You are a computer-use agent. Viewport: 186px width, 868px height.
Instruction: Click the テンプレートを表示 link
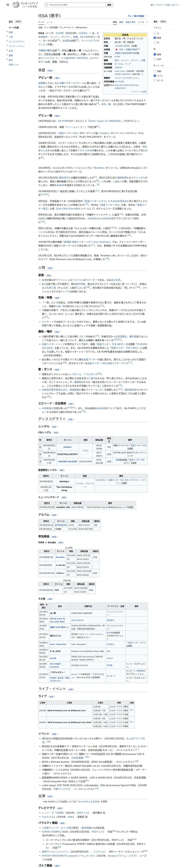(x=139, y=92)
